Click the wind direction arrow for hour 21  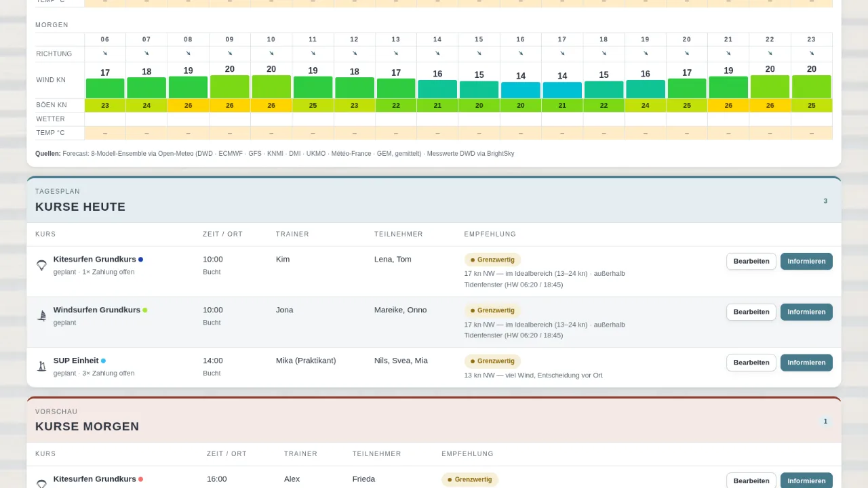(728, 53)
